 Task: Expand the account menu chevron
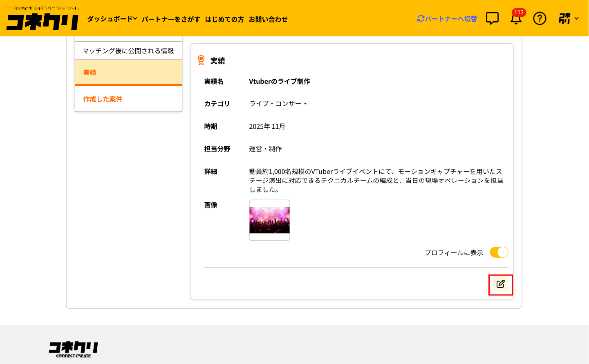tap(577, 18)
